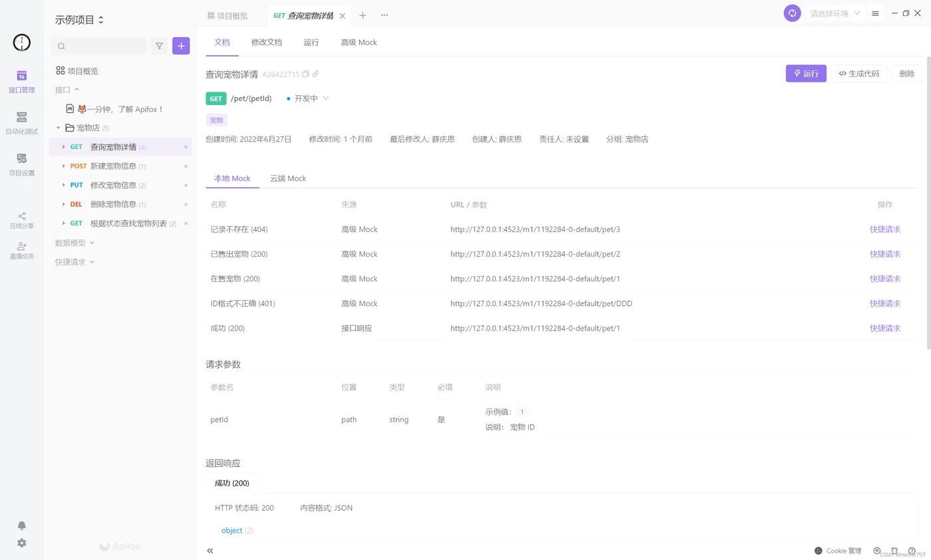Switch to the 项目概览 top tab
The image size is (931, 560).
228,15
